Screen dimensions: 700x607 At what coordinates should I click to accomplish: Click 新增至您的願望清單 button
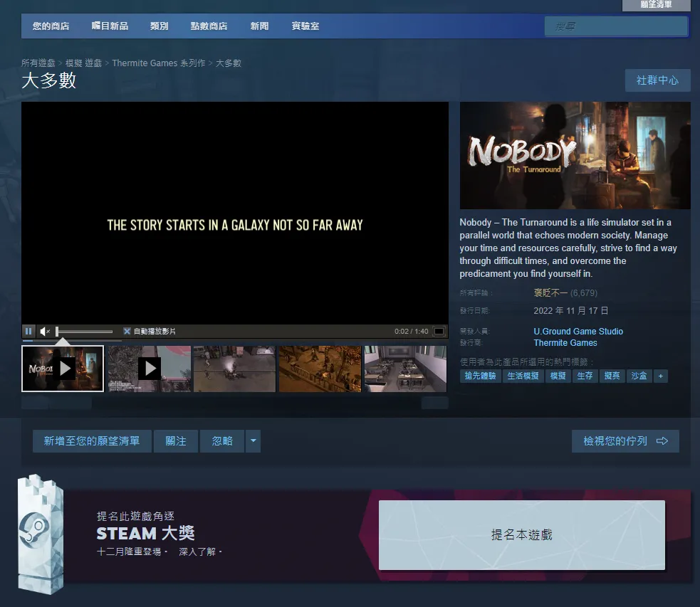click(x=92, y=441)
